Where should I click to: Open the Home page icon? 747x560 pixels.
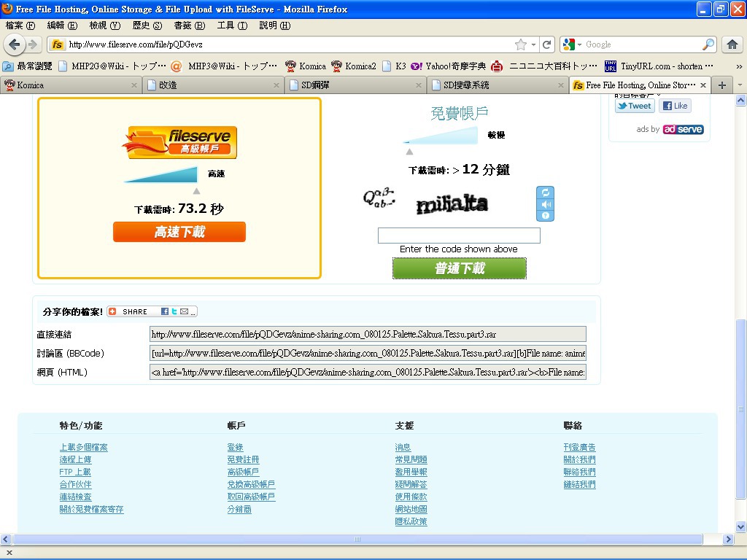click(732, 44)
